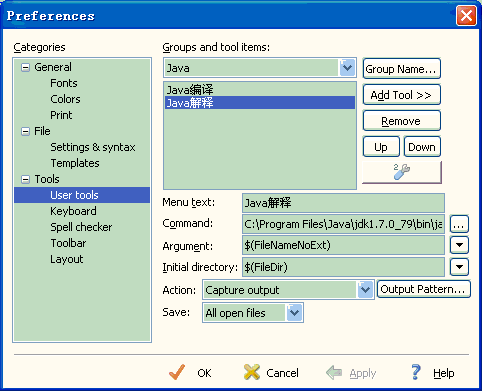Click the OK button label
The image size is (482, 391).
click(x=204, y=373)
